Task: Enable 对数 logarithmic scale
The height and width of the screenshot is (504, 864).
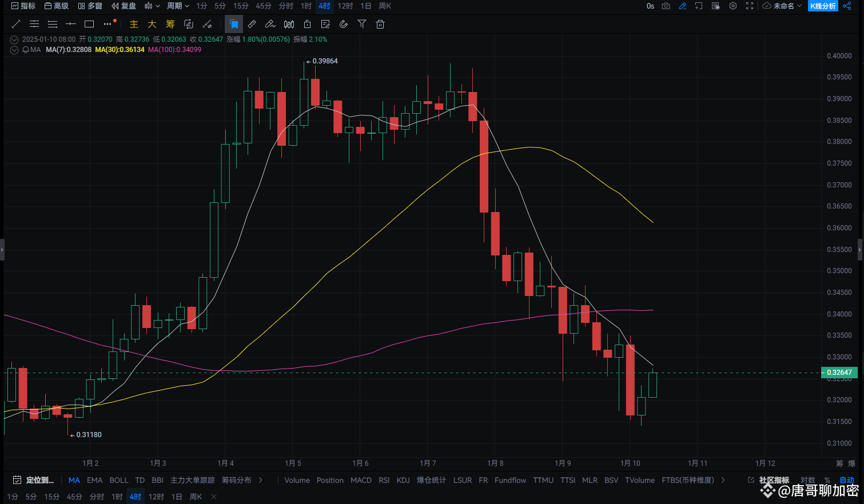Action: point(808,480)
